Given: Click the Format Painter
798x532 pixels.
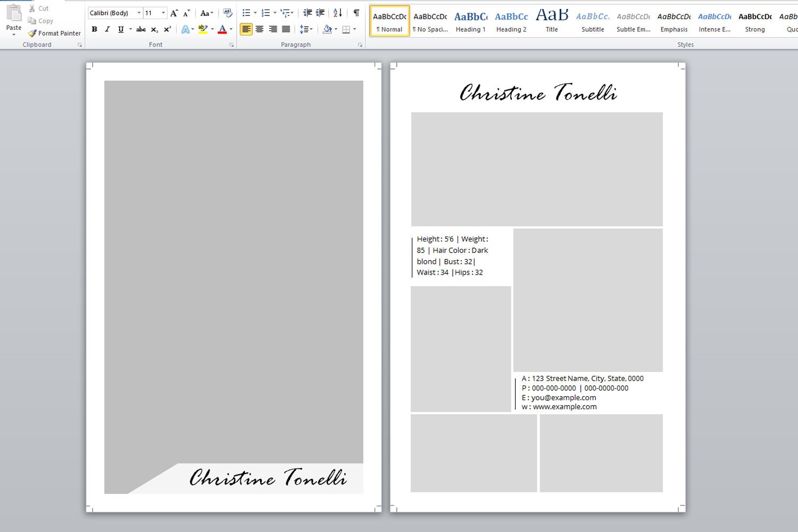Looking at the screenshot, I should 54,33.
